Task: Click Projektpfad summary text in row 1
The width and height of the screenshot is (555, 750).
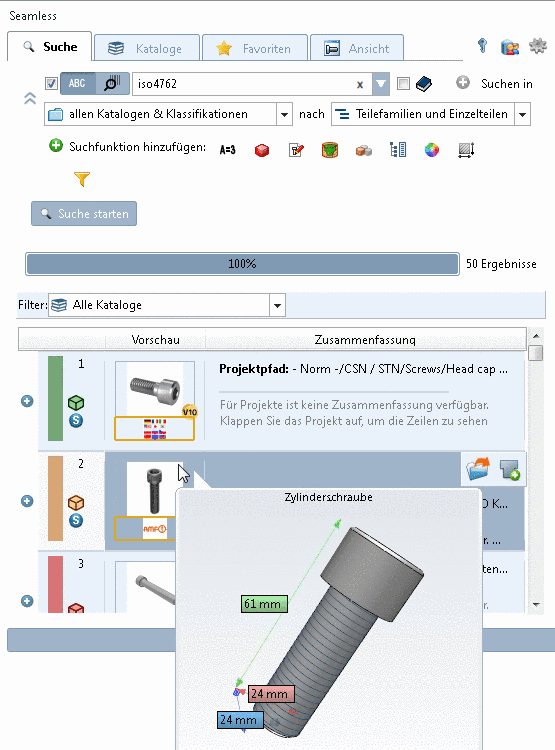Action: point(364,369)
